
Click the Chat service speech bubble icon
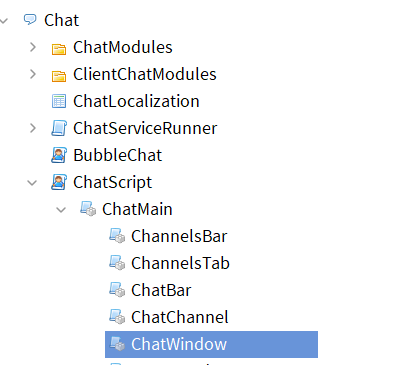click(30, 19)
